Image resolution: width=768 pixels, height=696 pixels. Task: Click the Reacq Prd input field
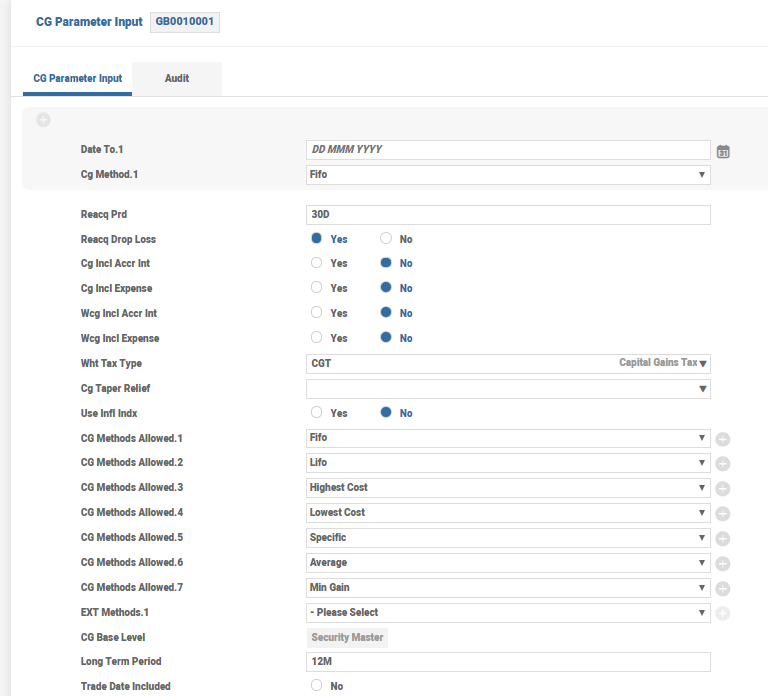click(x=508, y=215)
